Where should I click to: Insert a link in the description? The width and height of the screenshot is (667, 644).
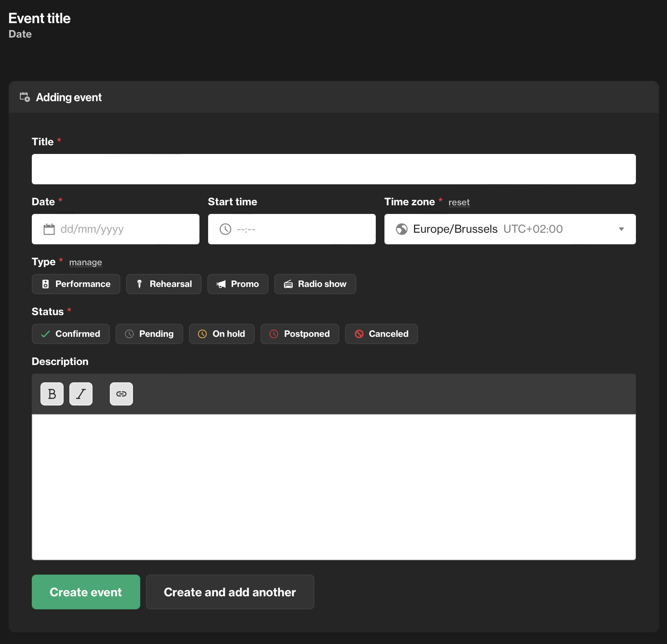pos(121,394)
